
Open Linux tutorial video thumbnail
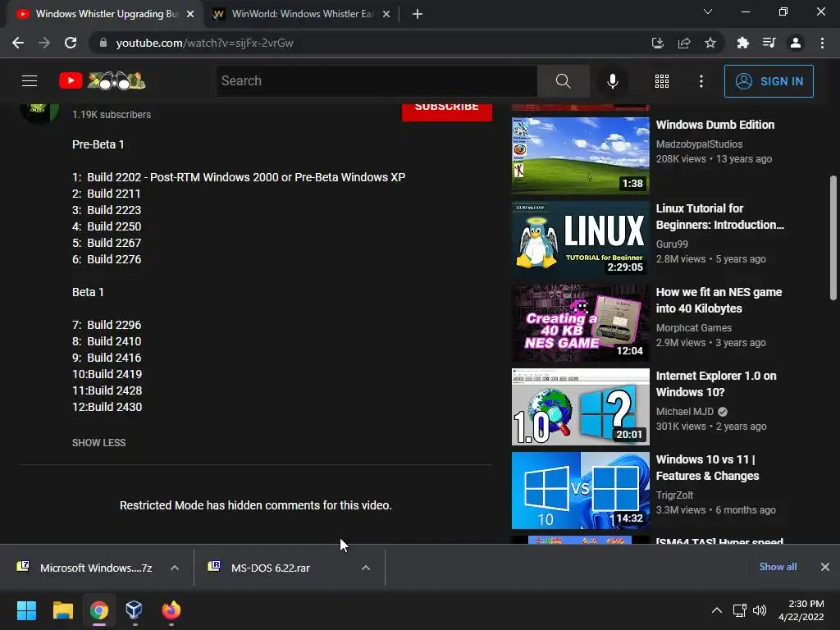point(581,239)
